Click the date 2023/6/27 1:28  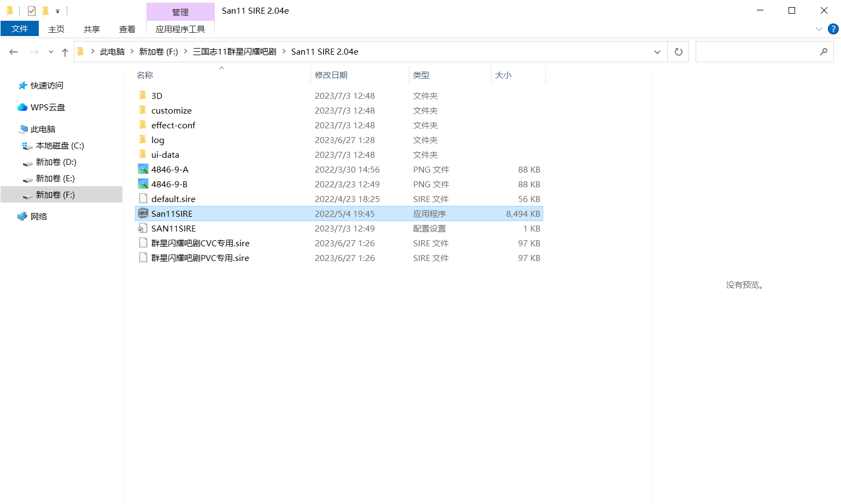pos(345,140)
